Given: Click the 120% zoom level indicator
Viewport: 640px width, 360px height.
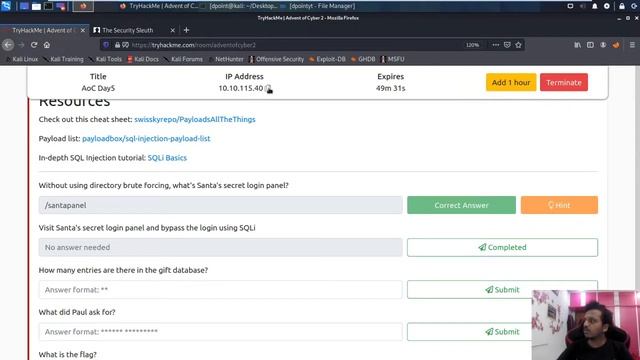Looking at the screenshot, I should tap(472, 45).
